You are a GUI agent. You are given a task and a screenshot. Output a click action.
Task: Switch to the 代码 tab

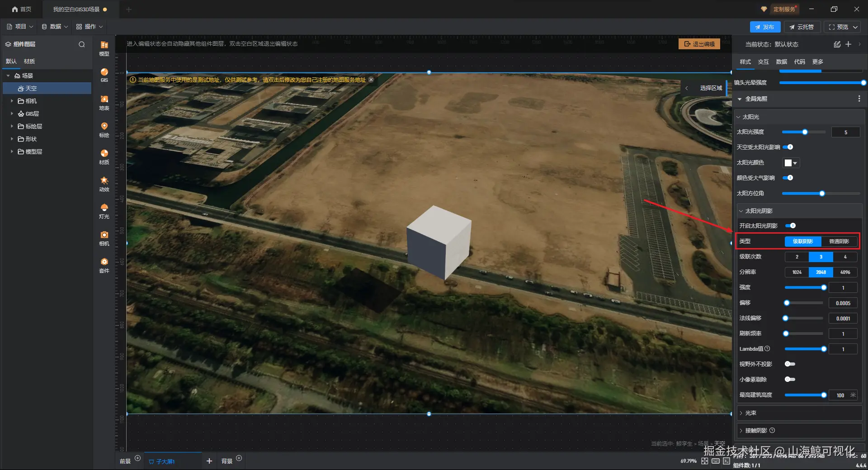click(799, 62)
